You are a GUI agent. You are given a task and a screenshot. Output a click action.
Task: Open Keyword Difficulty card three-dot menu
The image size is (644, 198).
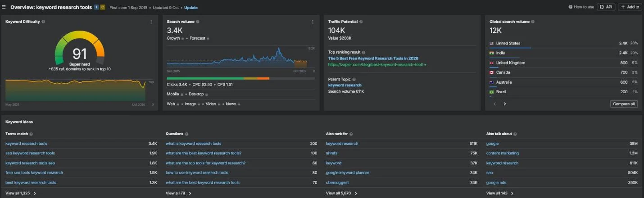click(x=151, y=22)
